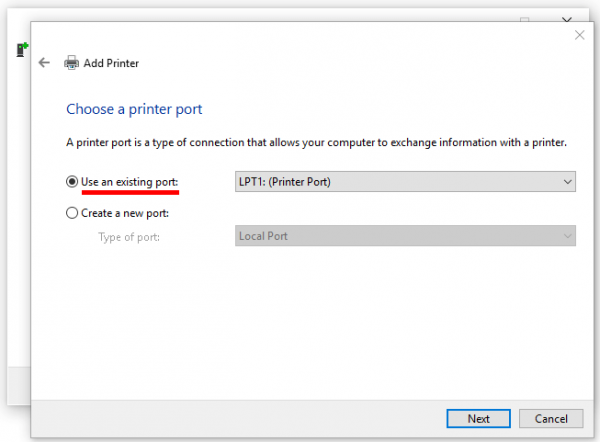Open the LPT1: (Printer Port) dropdown
Image resolution: width=600 pixels, height=442 pixels.
click(400, 182)
